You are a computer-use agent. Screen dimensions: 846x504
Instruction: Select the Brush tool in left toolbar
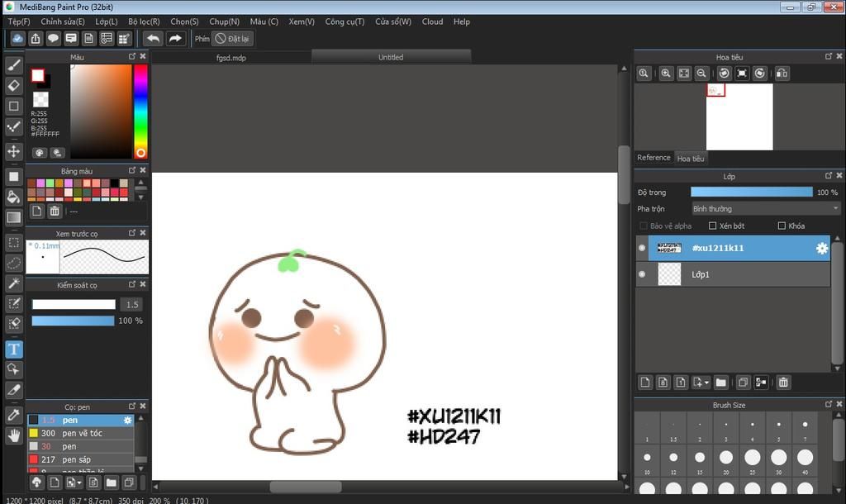[13, 65]
